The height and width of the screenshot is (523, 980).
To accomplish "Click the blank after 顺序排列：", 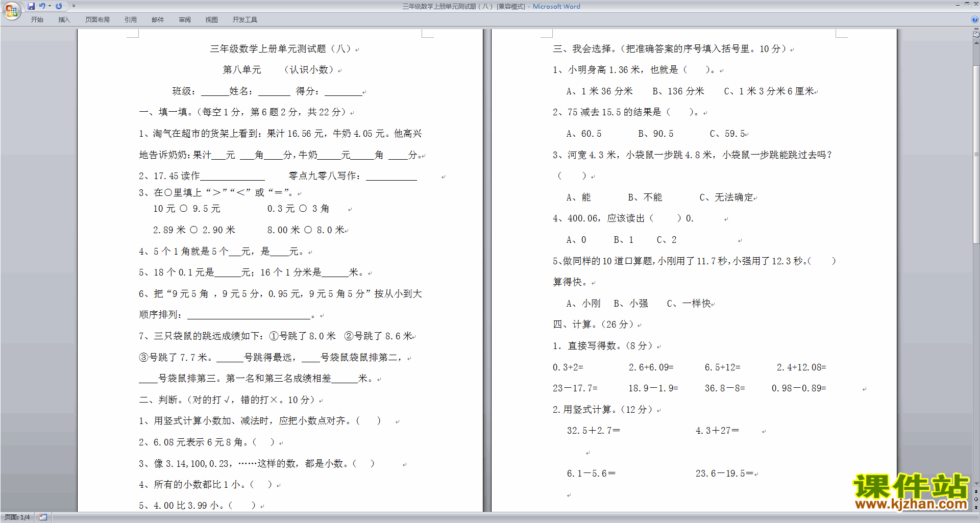I will click(249, 315).
